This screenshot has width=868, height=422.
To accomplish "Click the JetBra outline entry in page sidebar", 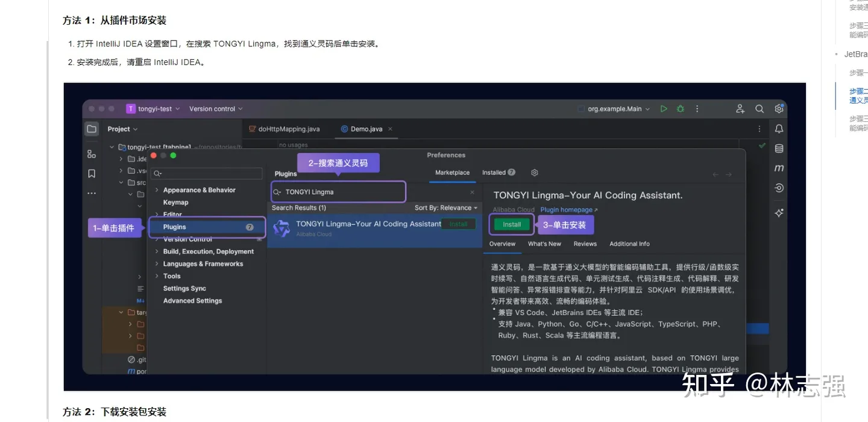I will coord(855,54).
